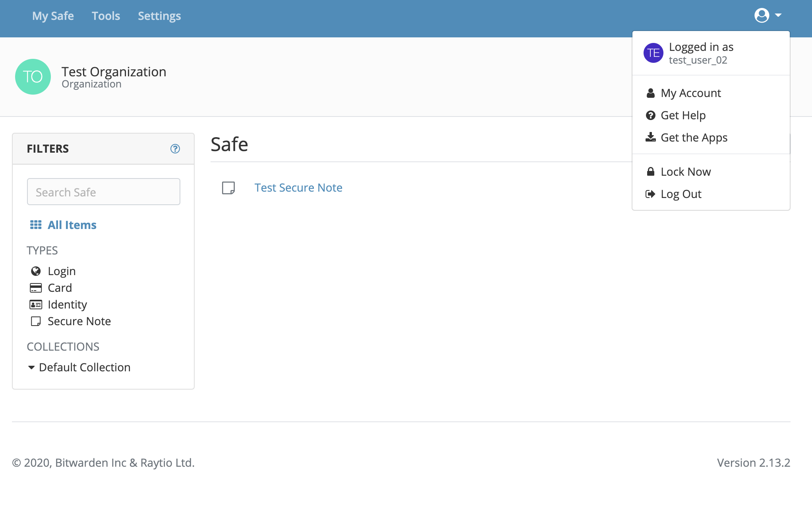The width and height of the screenshot is (812, 520).
Task: Select the All Items filter
Action: tap(72, 225)
